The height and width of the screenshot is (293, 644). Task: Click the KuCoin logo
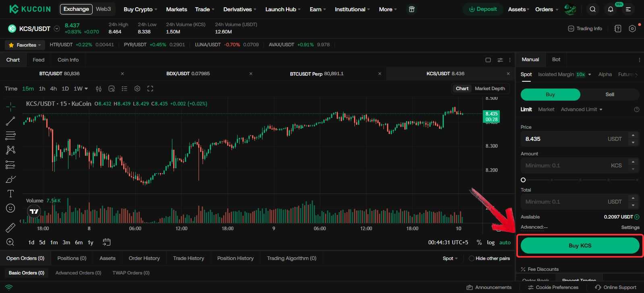click(30, 9)
